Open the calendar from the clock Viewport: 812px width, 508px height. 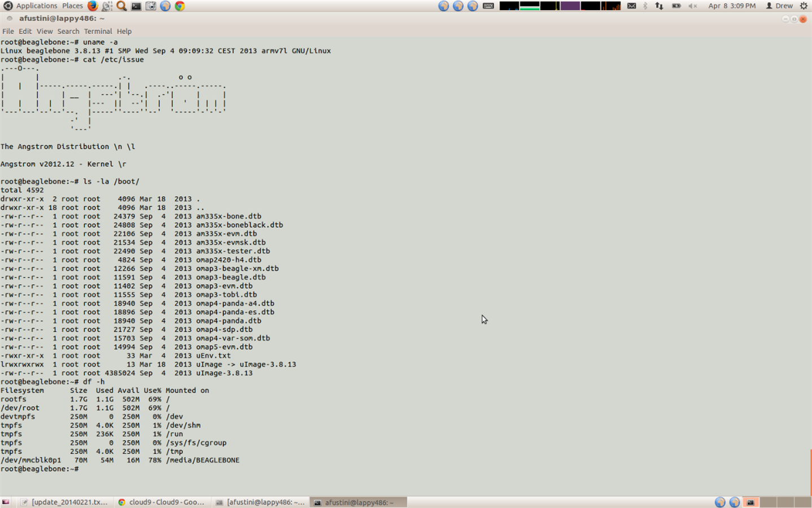[x=732, y=6]
